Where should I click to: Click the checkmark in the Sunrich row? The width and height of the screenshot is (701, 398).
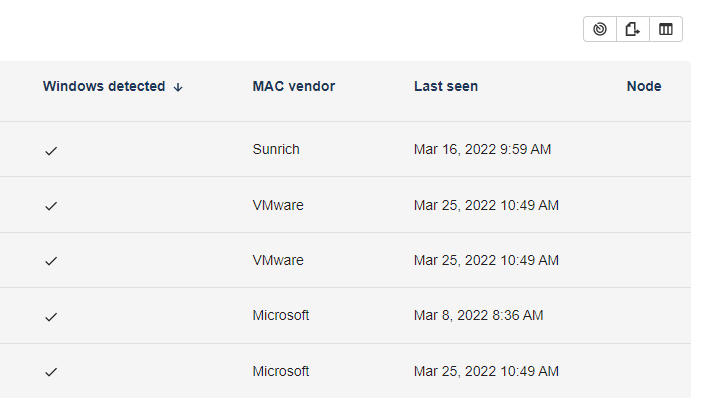pos(51,151)
